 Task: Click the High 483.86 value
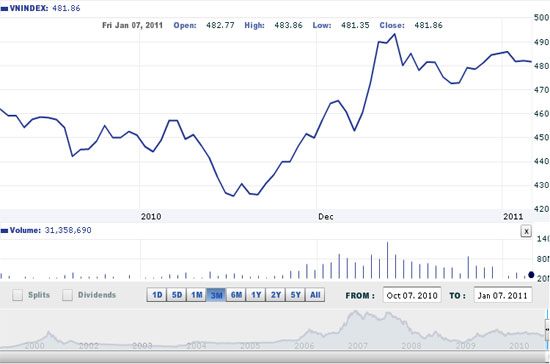click(x=288, y=25)
